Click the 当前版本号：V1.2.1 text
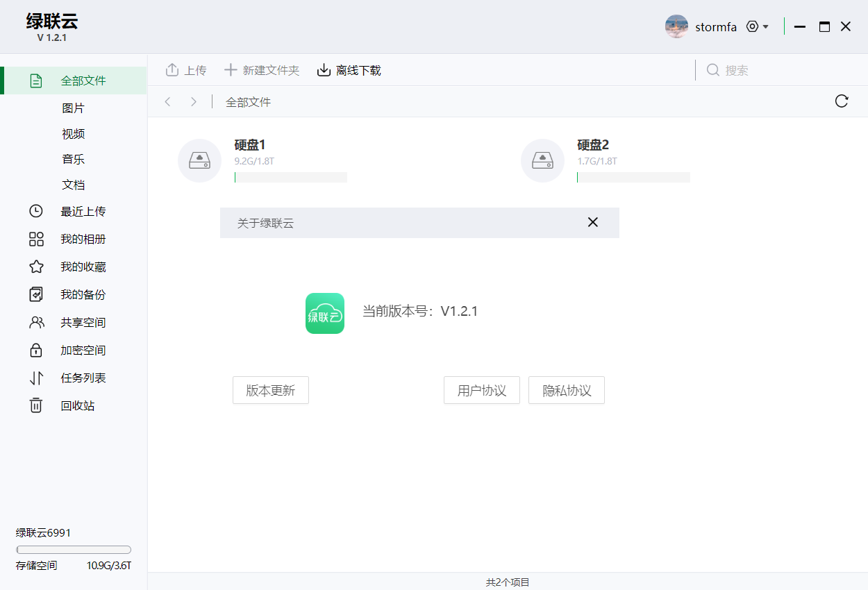This screenshot has height=590, width=868. (420, 311)
